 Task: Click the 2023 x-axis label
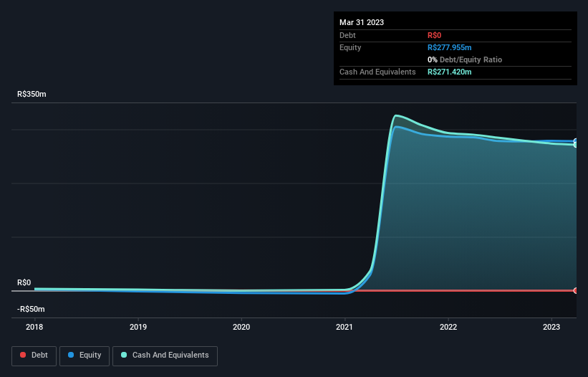[551, 327]
